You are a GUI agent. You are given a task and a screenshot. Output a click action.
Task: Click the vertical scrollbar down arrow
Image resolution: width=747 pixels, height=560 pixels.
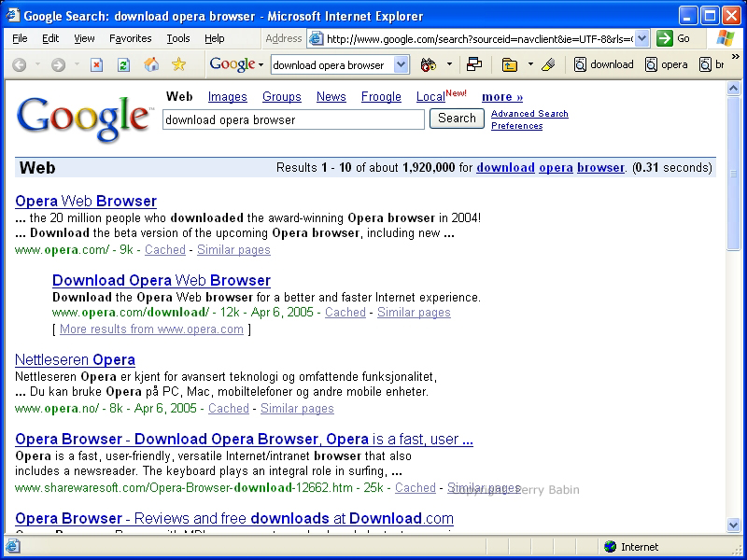734,525
